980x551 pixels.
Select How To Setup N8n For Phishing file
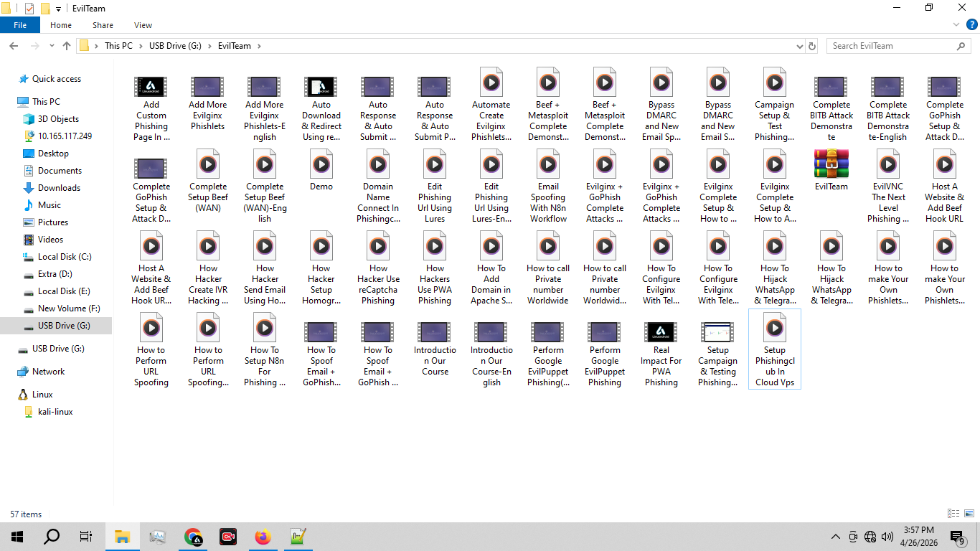tap(265, 350)
